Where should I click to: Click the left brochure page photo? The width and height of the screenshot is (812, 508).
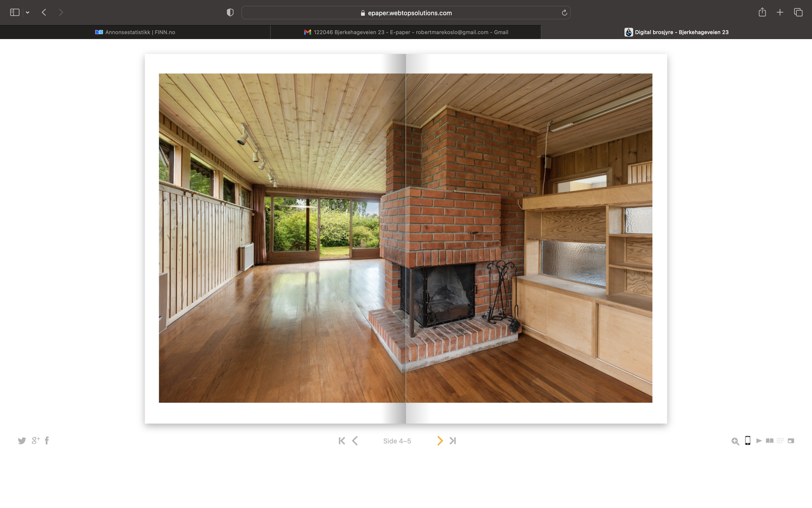pos(282,238)
